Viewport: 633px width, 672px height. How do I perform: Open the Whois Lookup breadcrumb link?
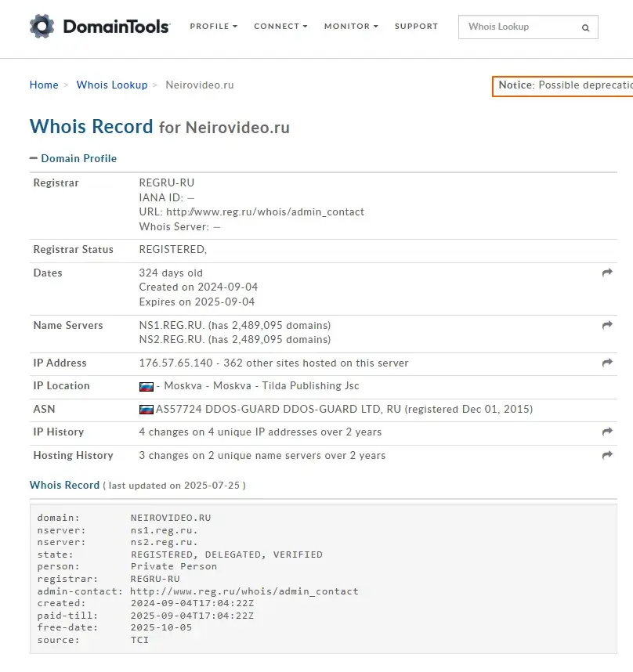(x=112, y=85)
